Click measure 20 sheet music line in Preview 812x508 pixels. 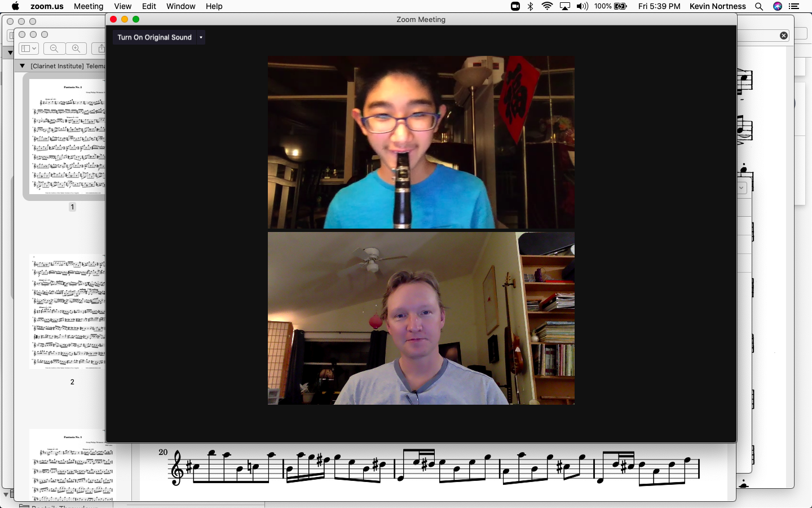(434, 467)
